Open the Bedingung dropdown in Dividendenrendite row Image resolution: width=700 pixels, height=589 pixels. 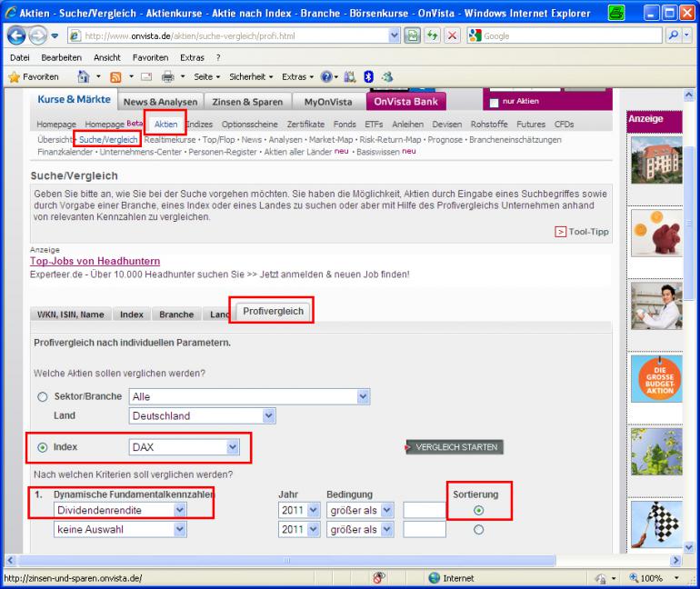coord(387,510)
